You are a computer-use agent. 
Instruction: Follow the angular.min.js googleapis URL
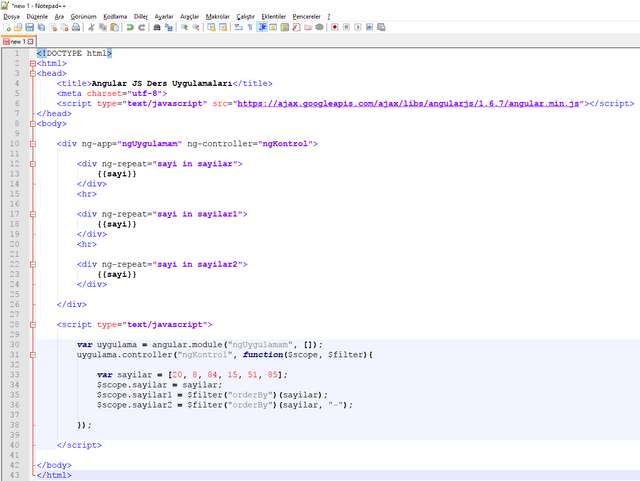point(408,104)
